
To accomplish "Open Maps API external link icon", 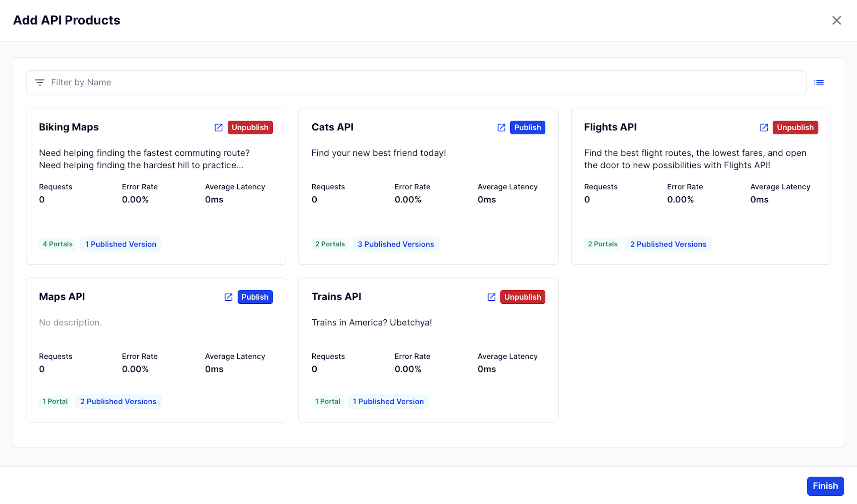I will click(x=228, y=297).
